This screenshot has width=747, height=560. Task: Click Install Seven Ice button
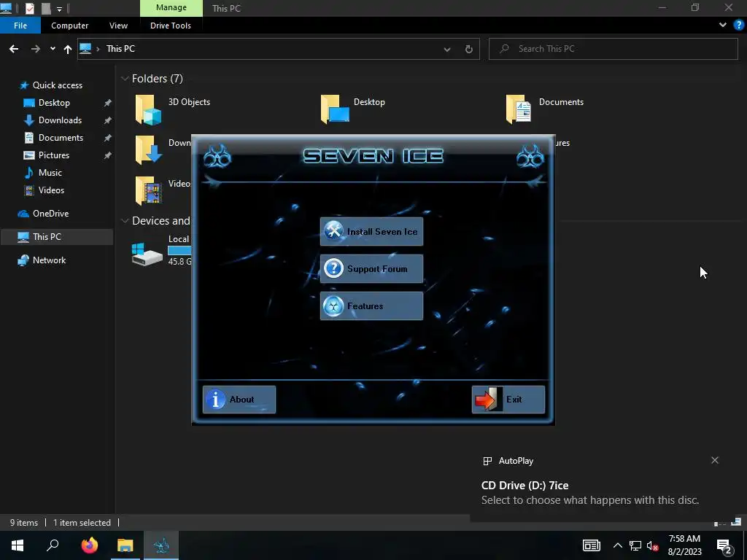(x=371, y=231)
